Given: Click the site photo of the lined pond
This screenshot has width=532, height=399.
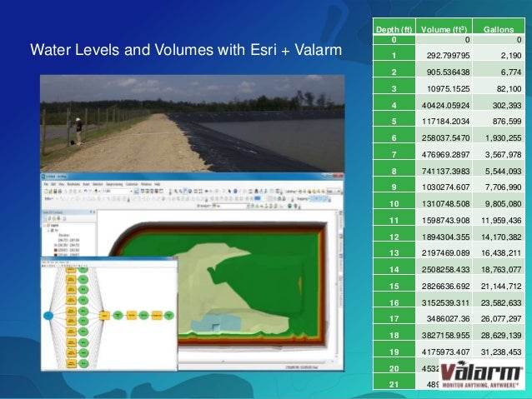Looking at the screenshot, I should [193, 123].
